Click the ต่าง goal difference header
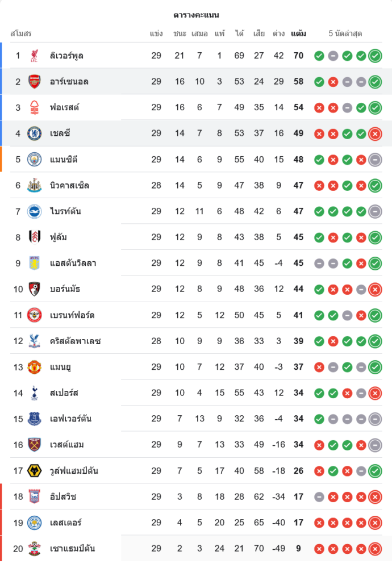 click(278, 34)
